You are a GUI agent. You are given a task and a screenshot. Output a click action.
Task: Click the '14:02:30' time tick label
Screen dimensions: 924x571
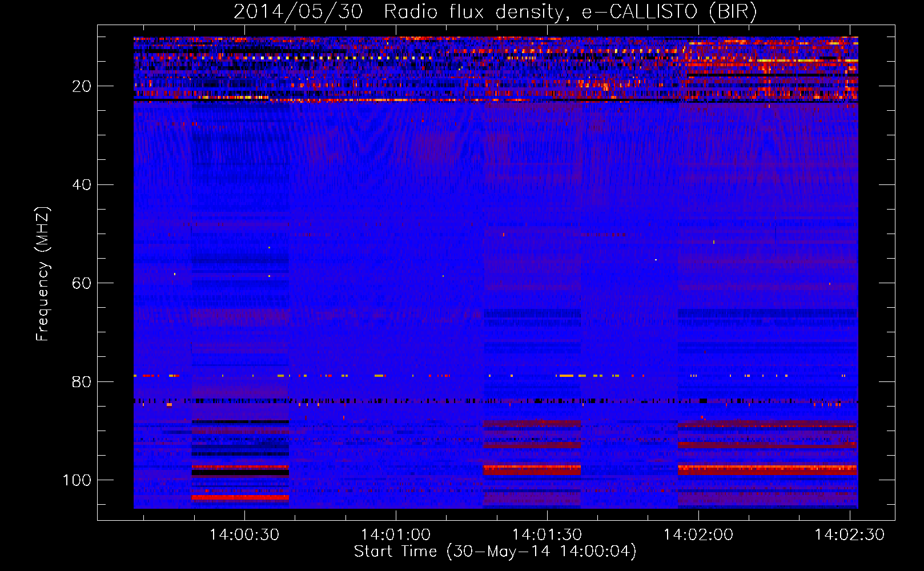point(850,534)
